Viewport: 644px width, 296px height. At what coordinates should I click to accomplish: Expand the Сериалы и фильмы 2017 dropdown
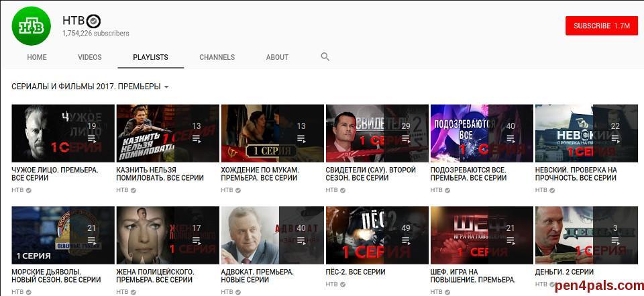click(166, 87)
